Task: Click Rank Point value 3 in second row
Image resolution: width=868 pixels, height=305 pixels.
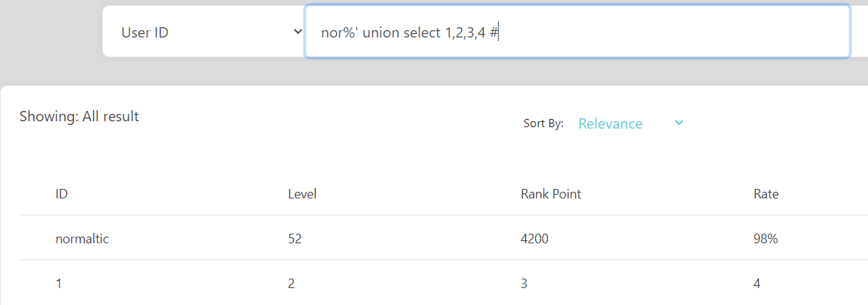Action: [x=524, y=284]
